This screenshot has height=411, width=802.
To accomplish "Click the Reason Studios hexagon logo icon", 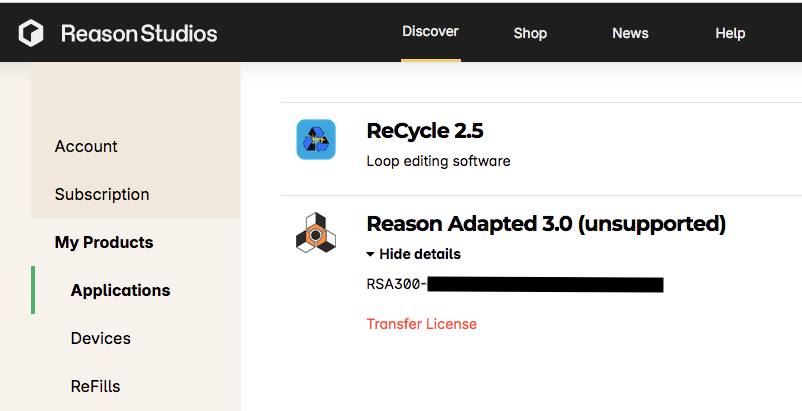I will [x=31, y=33].
